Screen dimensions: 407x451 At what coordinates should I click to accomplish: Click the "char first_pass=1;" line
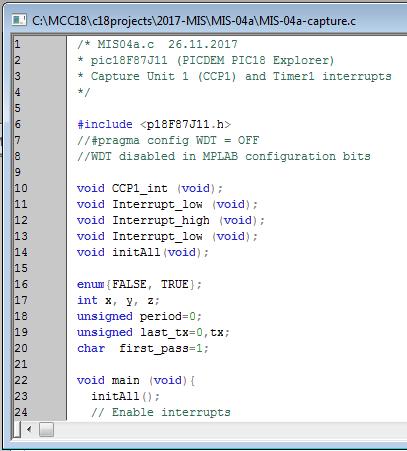[x=143, y=348]
